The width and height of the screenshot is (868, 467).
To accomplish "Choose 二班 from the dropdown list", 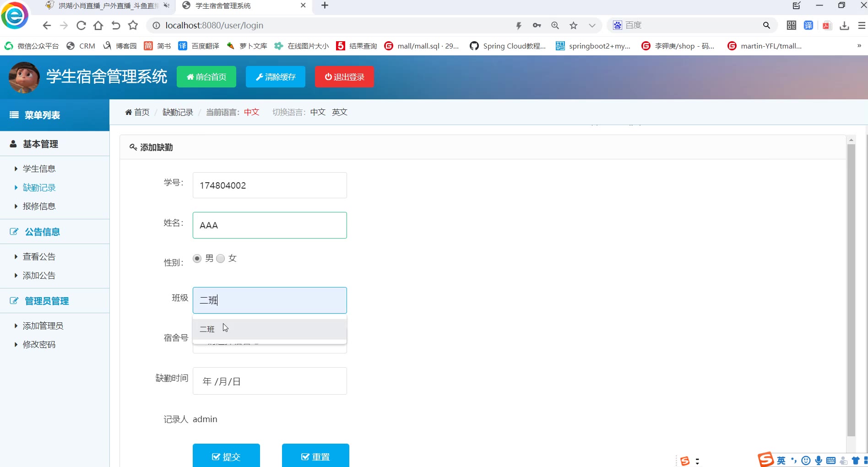I will [270, 329].
